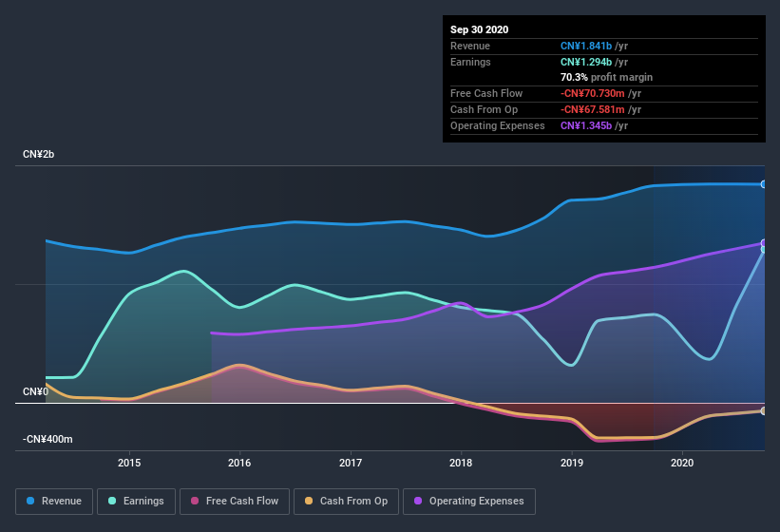Toggle the Revenue legend button

pos(54,502)
